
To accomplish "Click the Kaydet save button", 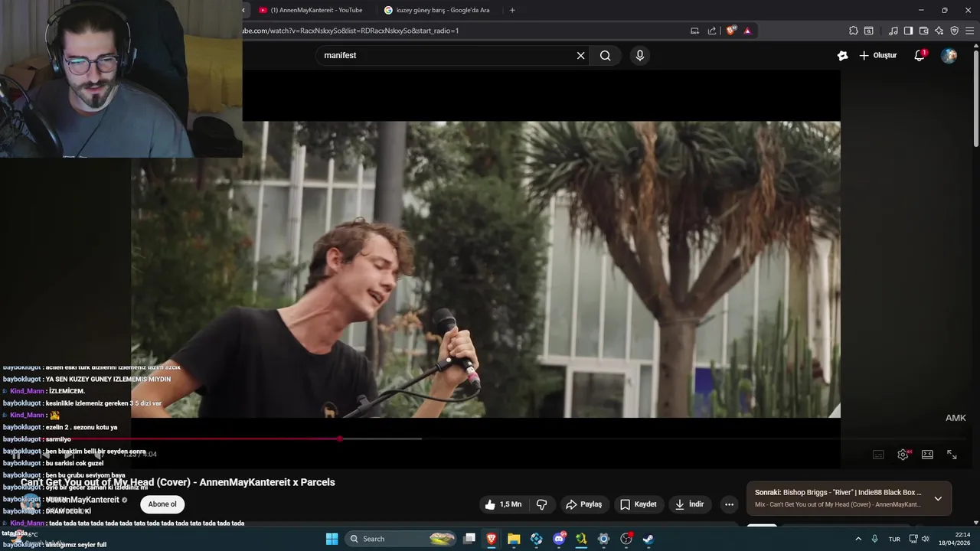I will 638,504.
